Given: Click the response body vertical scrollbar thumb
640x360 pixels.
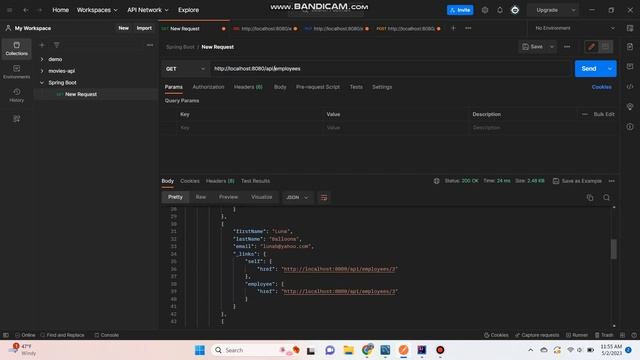Looking at the screenshot, I should click(613, 249).
